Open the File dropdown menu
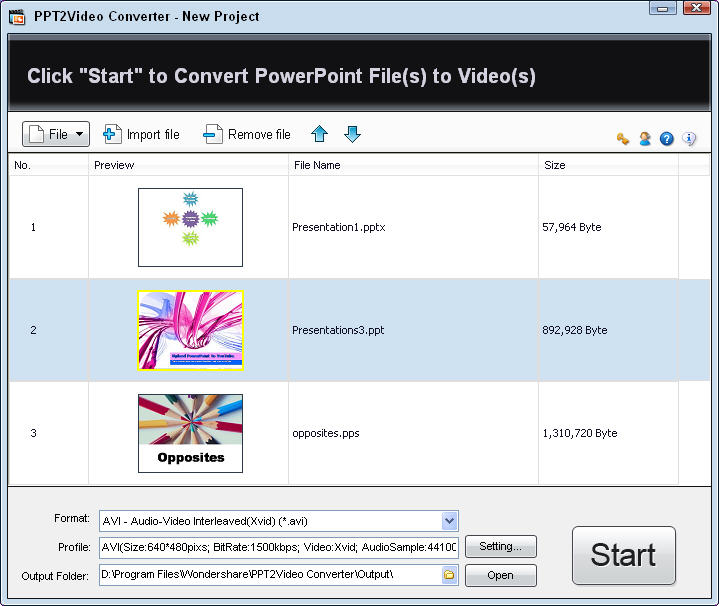This screenshot has width=719, height=606. (x=56, y=134)
